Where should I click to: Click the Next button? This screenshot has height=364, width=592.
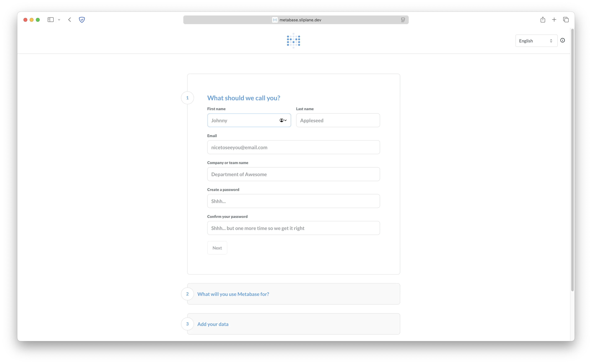tap(217, 247)
